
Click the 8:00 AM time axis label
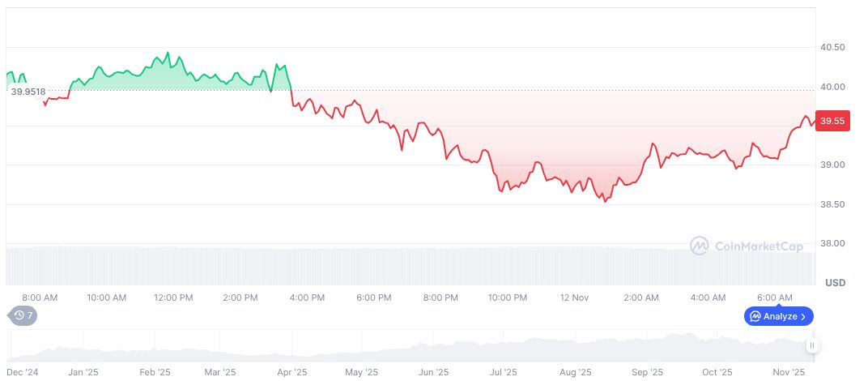pyautogui.click(x=40, y=298)
